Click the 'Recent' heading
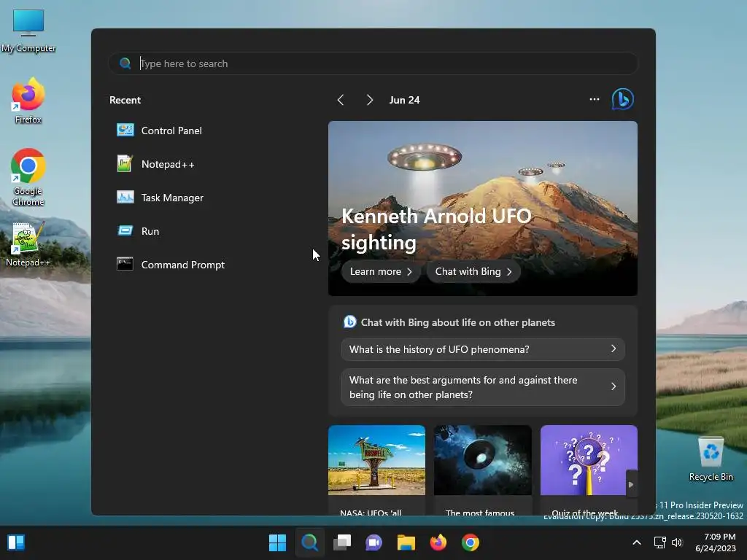 [125, 100]
